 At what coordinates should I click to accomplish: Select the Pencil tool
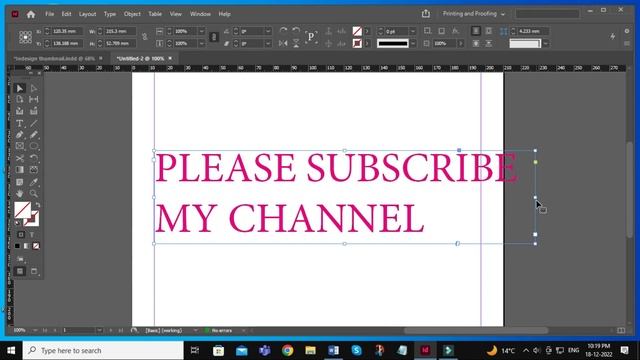pyautogui.click(x=34, y=135)
